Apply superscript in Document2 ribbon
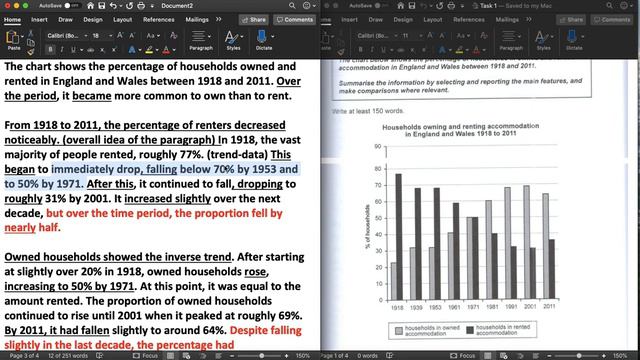The image size is (640, 360). (114, 50)
